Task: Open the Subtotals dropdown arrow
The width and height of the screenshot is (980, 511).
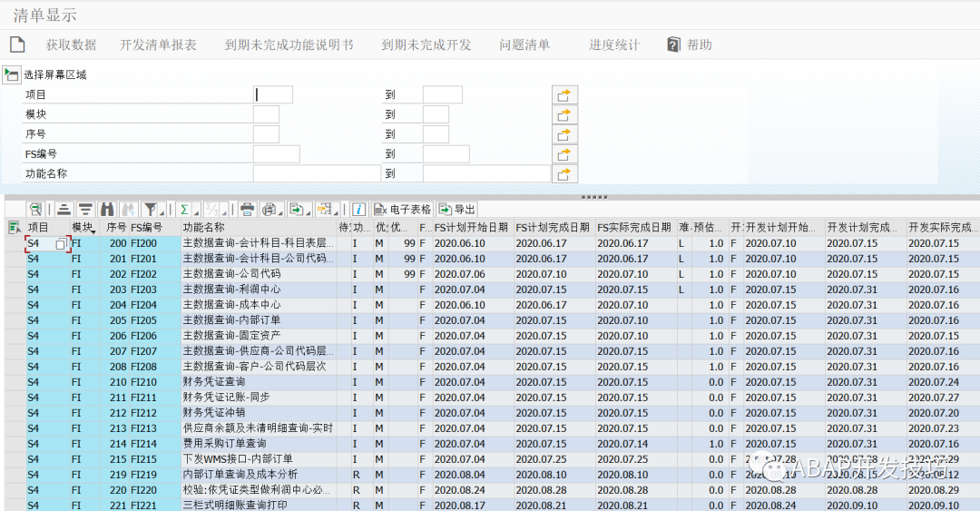Action: coord(224,213)
